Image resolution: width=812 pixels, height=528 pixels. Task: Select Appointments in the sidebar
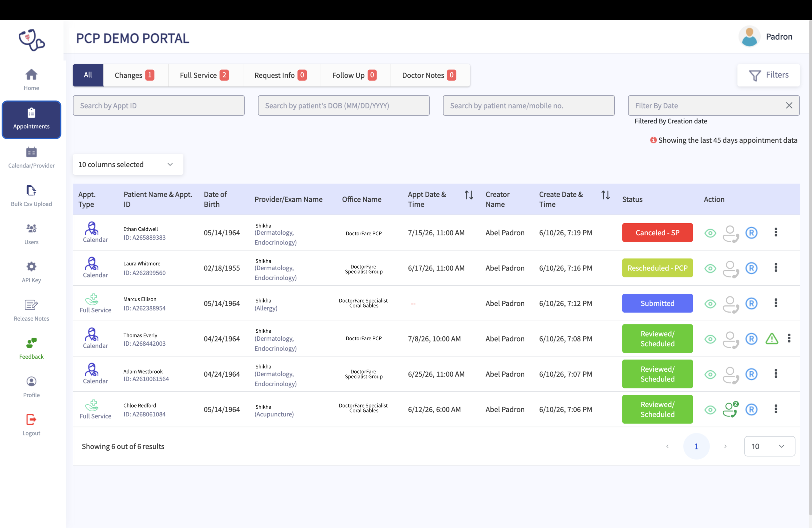pyautogui.click(x=31, y=119)
